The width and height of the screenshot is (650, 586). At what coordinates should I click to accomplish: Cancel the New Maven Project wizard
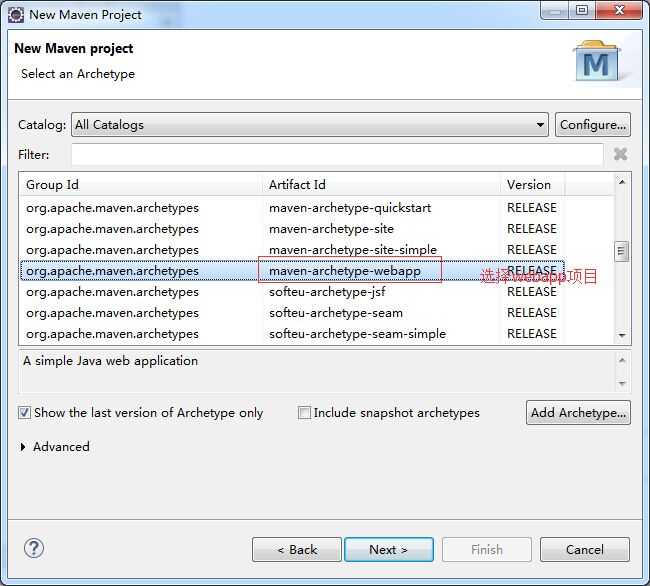585,550
